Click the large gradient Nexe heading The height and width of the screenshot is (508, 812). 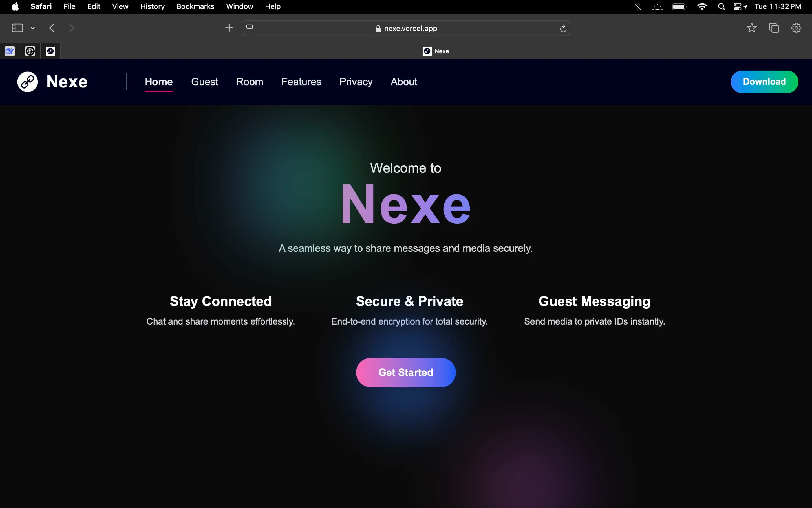tap(406, 204)
